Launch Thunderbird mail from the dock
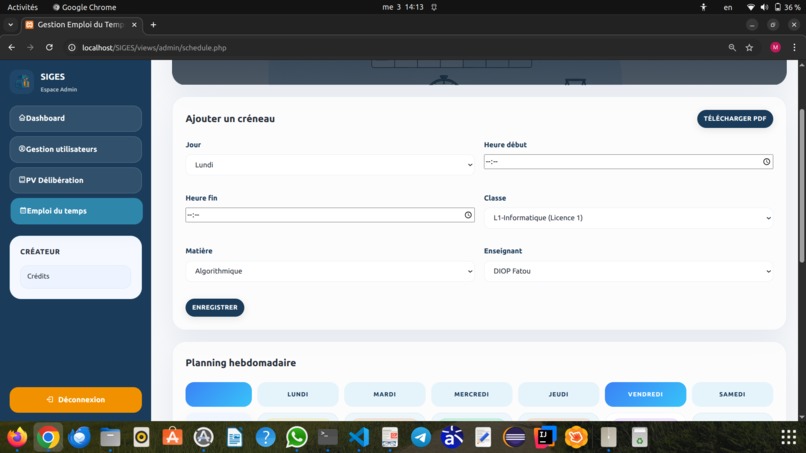 tap(79, 438)
